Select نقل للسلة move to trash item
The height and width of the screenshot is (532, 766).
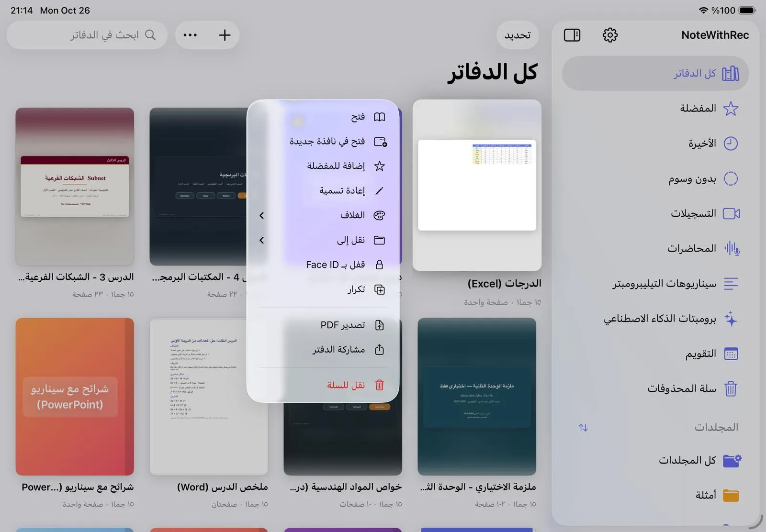click(323, 385)
